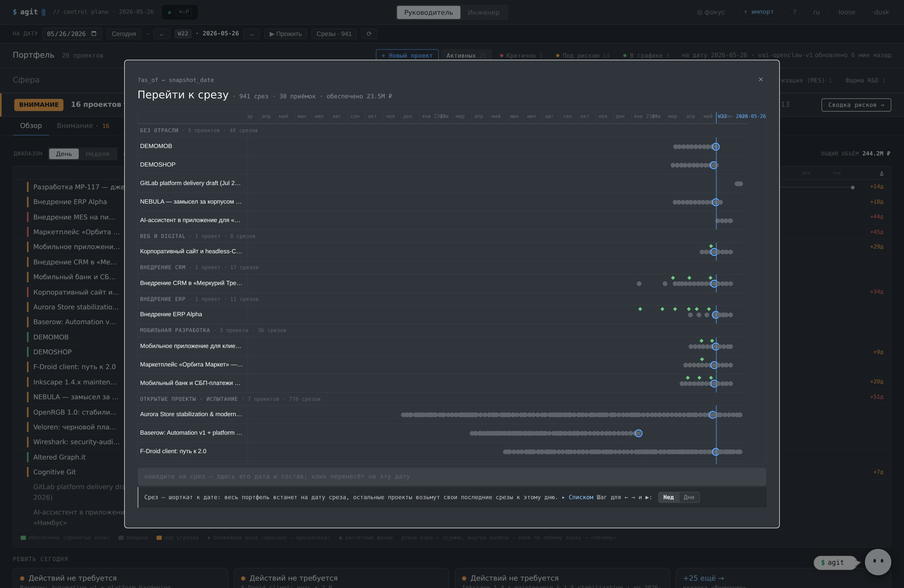904x588 pixels.
Task: Click the Сегодня button
Action: tap(124, 34)
